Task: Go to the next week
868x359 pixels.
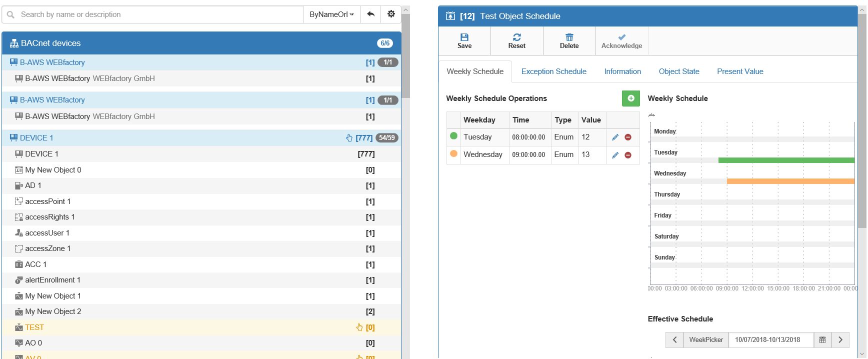Action: pyautogui.click(x=840, y=340)
